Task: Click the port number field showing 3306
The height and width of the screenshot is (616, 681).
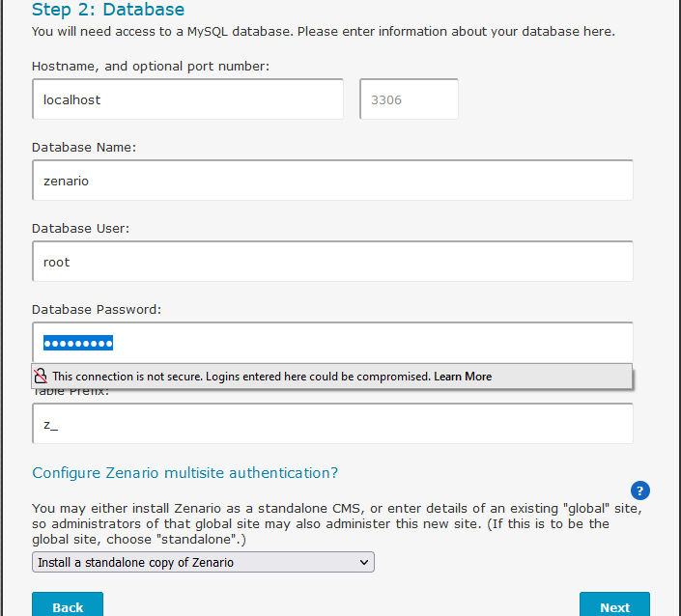Action: click(409, 99)
